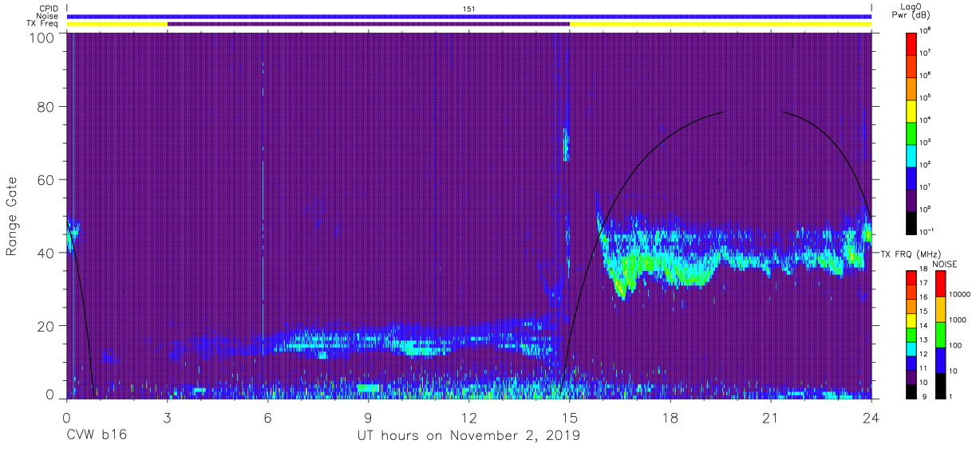Pick the yellow swatch of the power colorbar
Image resolution: width=980 pixels, height=452 pixels.
tap(911, 109)
